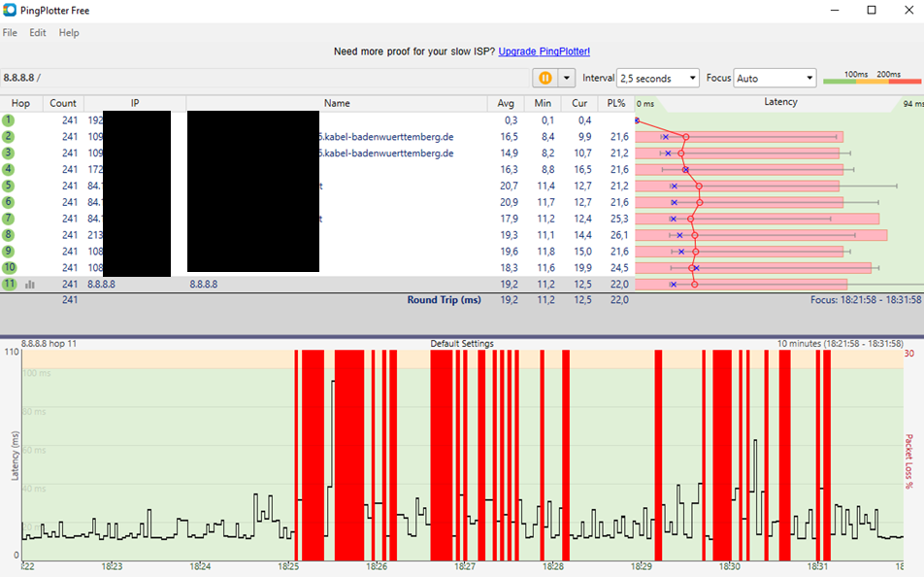Viewport: 924px width, 577px height.
Task: Click the 8.8.8.8 target address field
Action: pos(265,78)
